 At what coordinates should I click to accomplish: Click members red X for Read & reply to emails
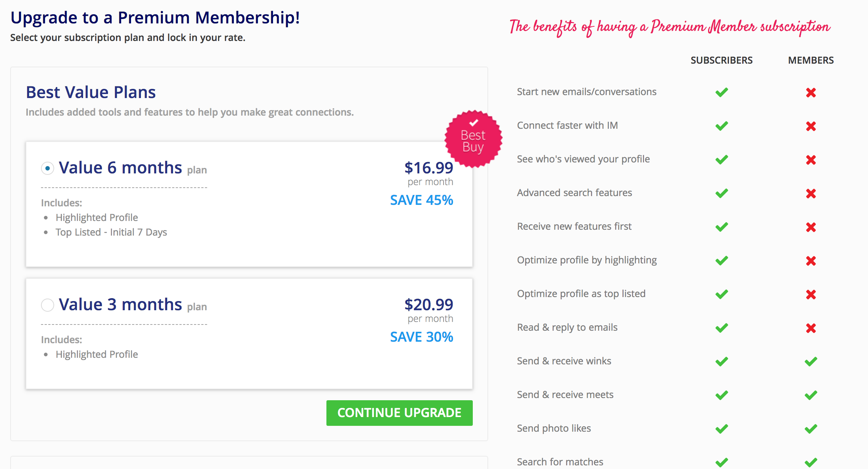811,328
